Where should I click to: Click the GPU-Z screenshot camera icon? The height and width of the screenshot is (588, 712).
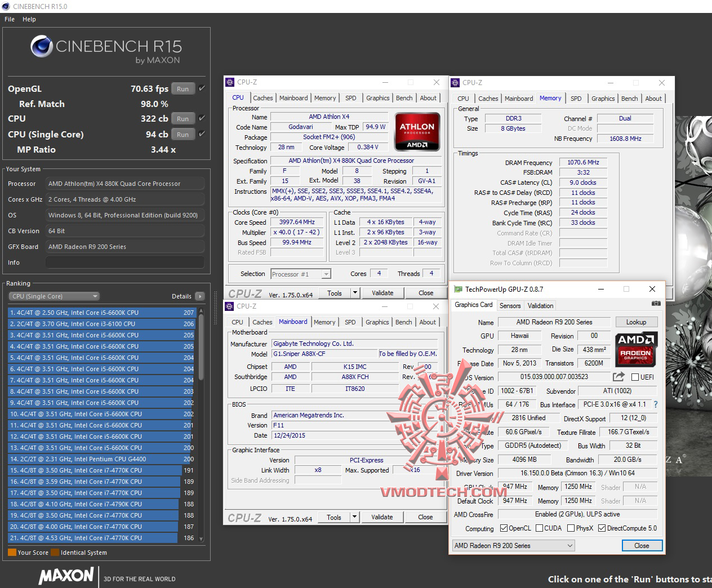[x=656, y=304]
